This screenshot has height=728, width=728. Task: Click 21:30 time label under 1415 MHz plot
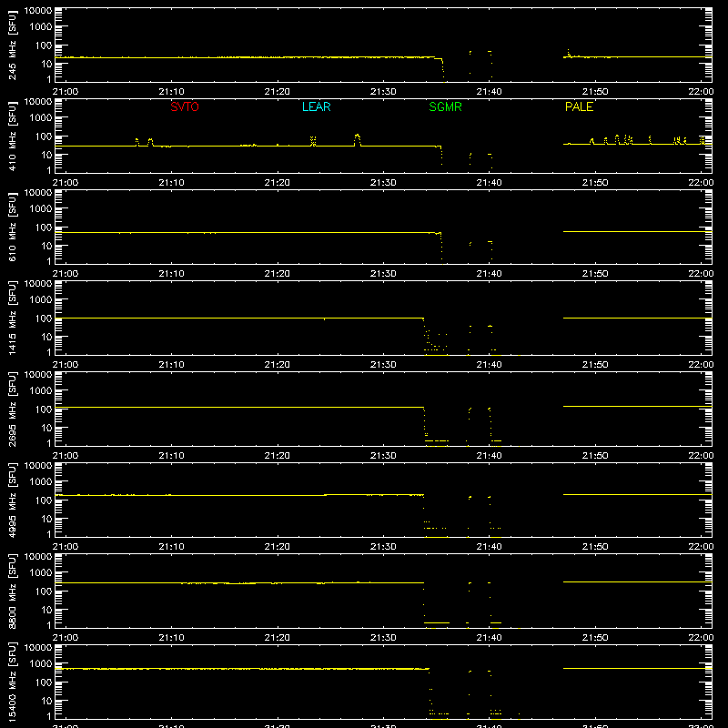[x=383, y=365]
